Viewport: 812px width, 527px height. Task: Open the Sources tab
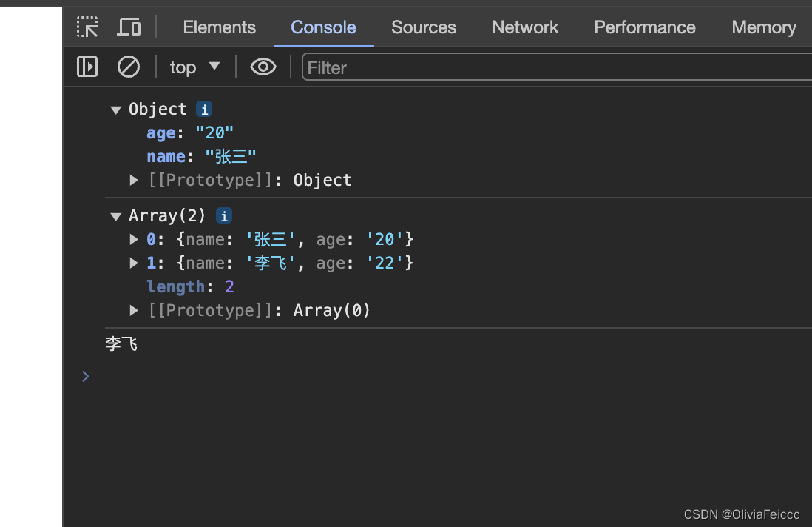coord(424,27)
